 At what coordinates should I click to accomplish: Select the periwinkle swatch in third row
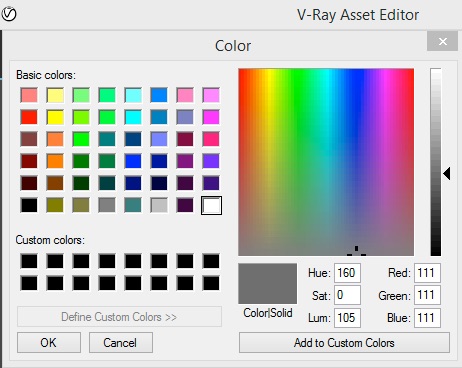point(159,139)
